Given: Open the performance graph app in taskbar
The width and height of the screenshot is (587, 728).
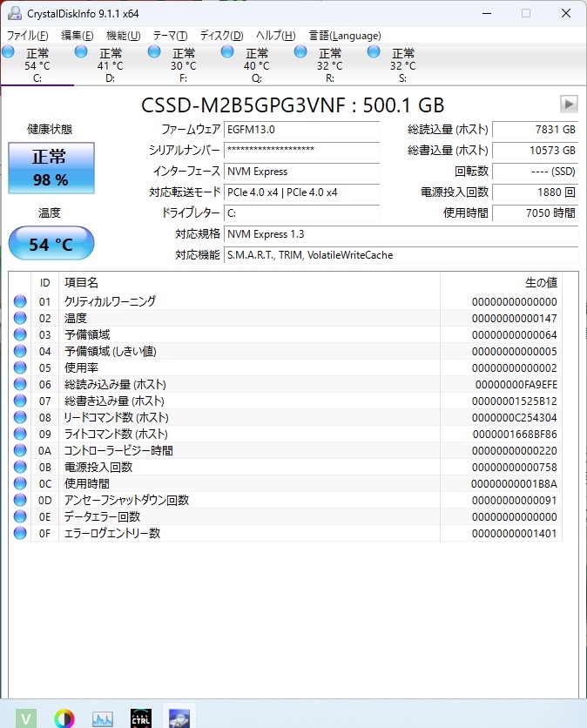Looking at the screenshot, I should pyautogui.click(x=103, y=718).
